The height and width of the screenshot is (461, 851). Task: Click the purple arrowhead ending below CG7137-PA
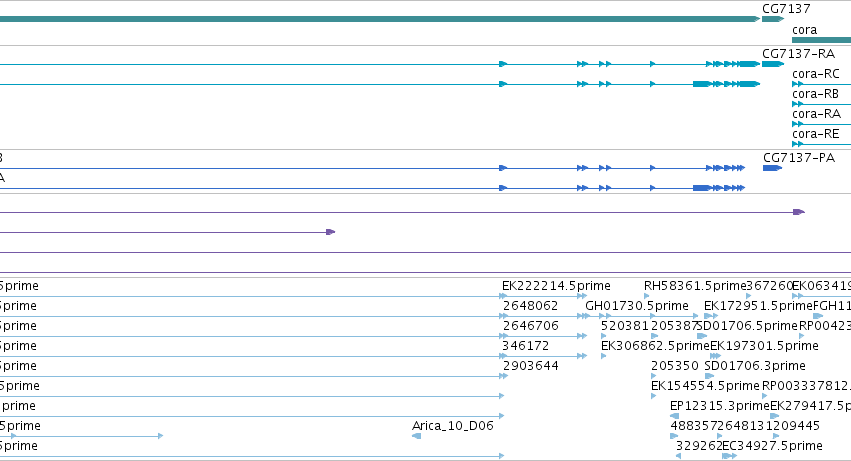(799, 212)
